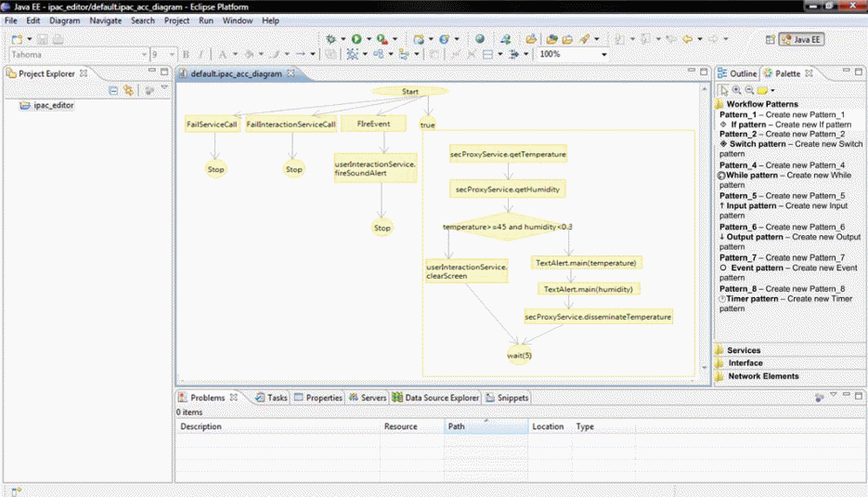Select the Timer pattern palette entry
Image resolution: width=868 pixels, height=497 pixels.
click(x=785, y=303)
